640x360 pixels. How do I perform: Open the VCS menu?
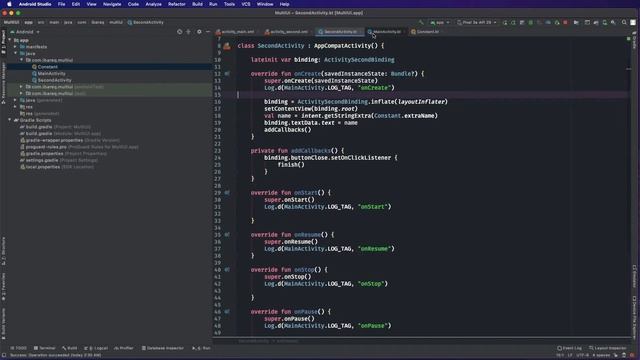pyautogui.click(x=246, y=4)
